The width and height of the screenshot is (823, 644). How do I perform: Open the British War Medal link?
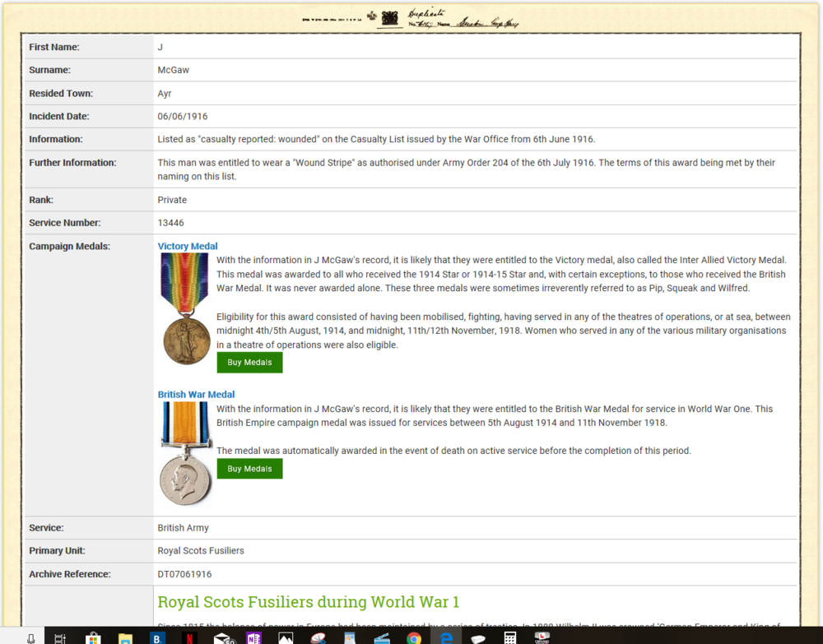pos(196,394)
